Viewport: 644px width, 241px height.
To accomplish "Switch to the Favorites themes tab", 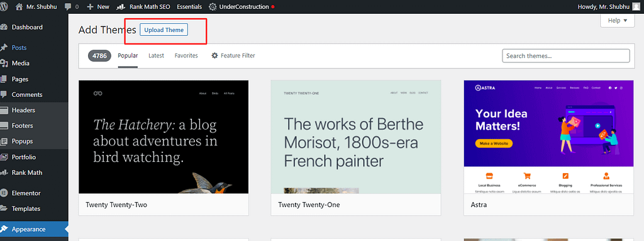I will tap(186, 55).
